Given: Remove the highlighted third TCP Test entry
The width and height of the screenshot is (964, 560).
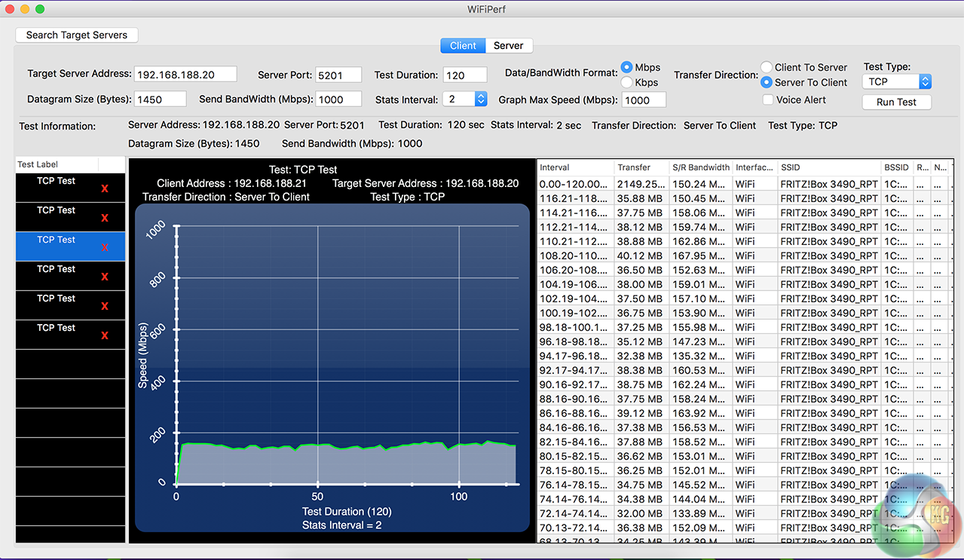Looking at the screenshot, I should [105, 247].
